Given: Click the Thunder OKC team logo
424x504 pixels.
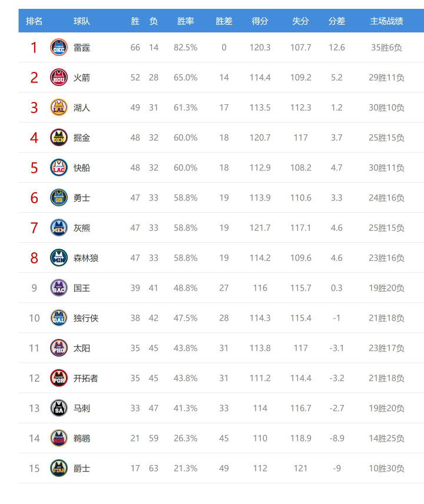Looking at the screenshot, I should click(x=59, y=47).
